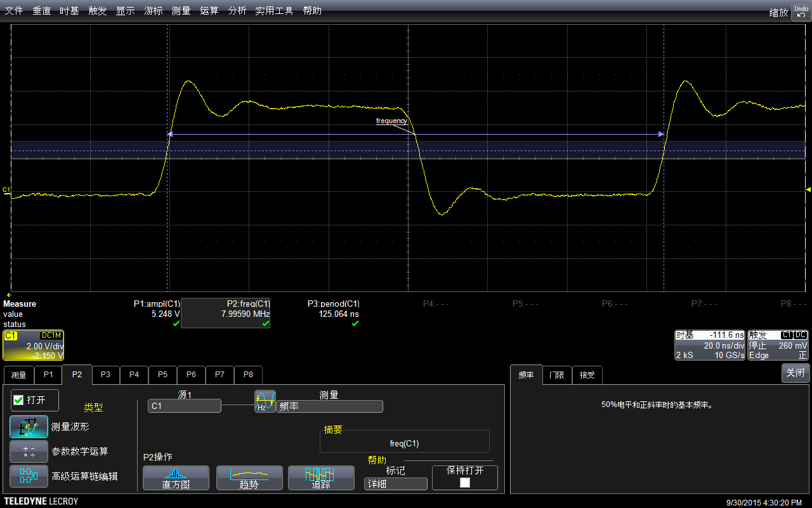Open the trend (趋势) action
The height and width of the screenshot is (508, 812).
point(249,478)
